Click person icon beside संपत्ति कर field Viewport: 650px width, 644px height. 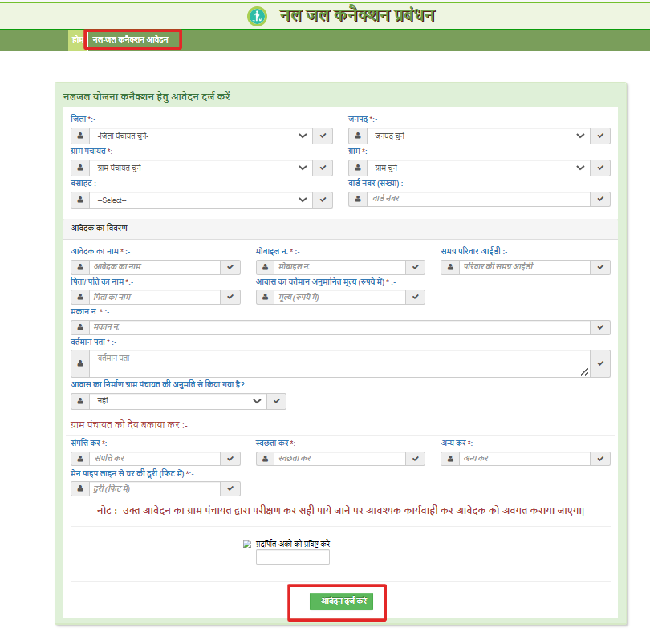pos(80,459)
